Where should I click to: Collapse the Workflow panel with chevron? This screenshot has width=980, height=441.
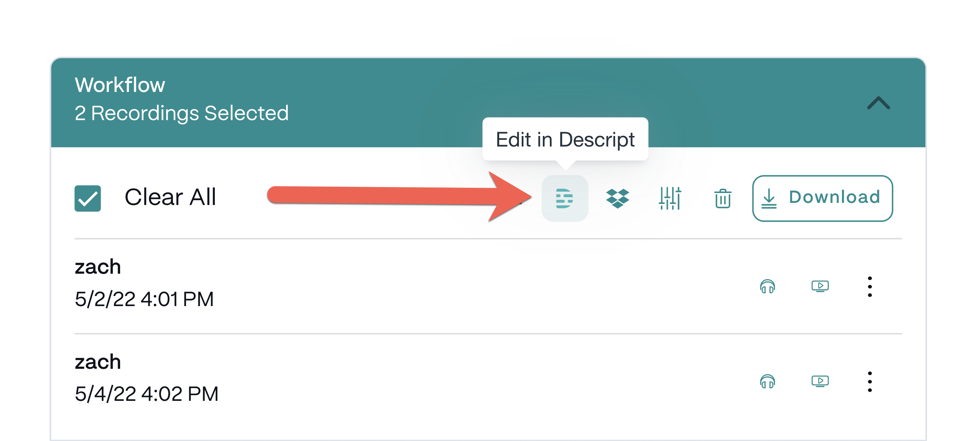[878, 103]
